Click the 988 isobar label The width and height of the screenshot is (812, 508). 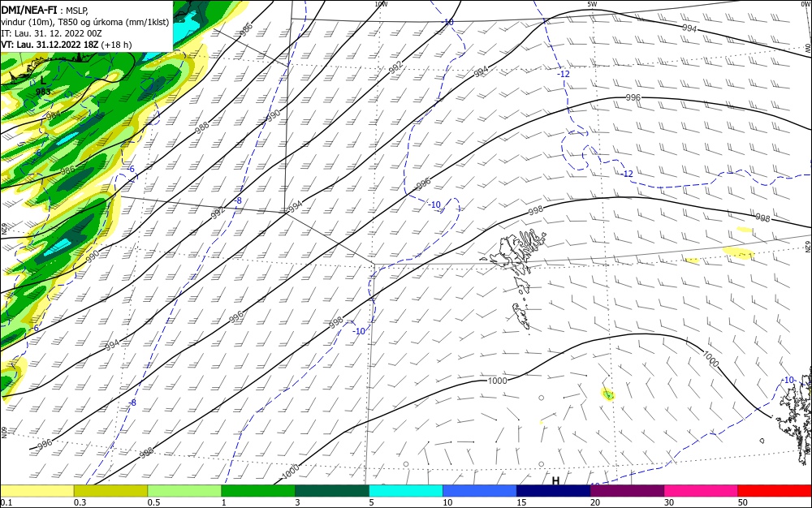tap(202, 128)
